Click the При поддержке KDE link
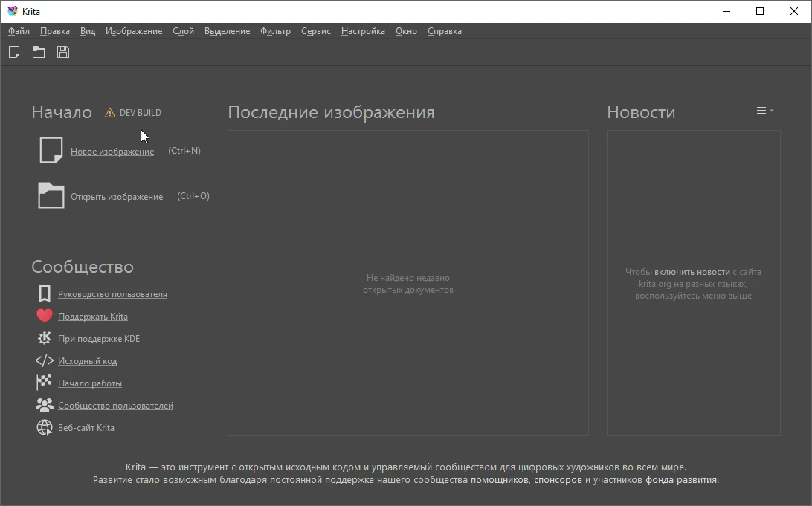This screenshot has width=812, height=506. click(x=99, y=338)
